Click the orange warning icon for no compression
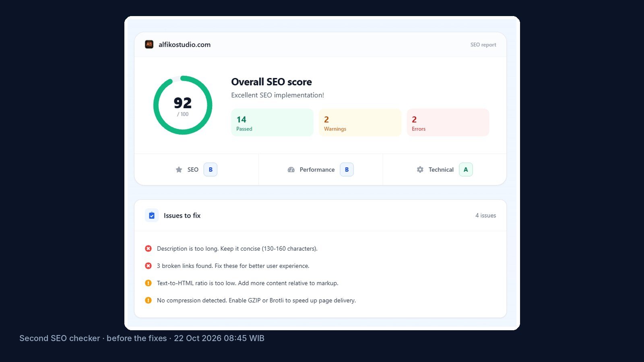The image size is (644, 362). click(148, 300)
